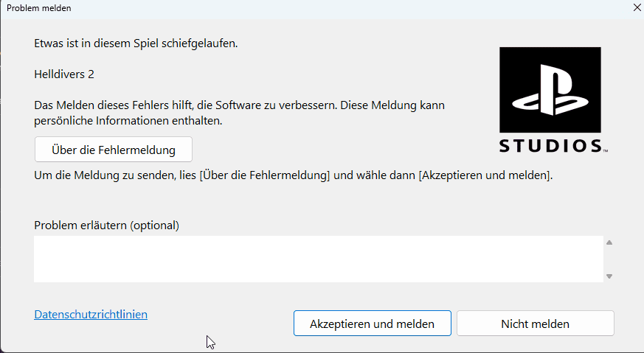Click the scroll up arrow beside the text box
The width and height of the screenshot is (644, 353).
click(609, 242)
